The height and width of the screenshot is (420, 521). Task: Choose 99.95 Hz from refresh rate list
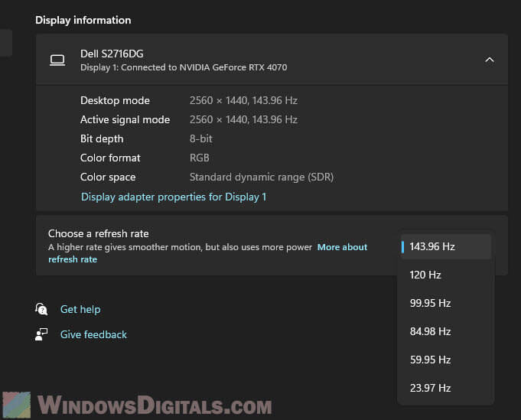coord(446,303)
